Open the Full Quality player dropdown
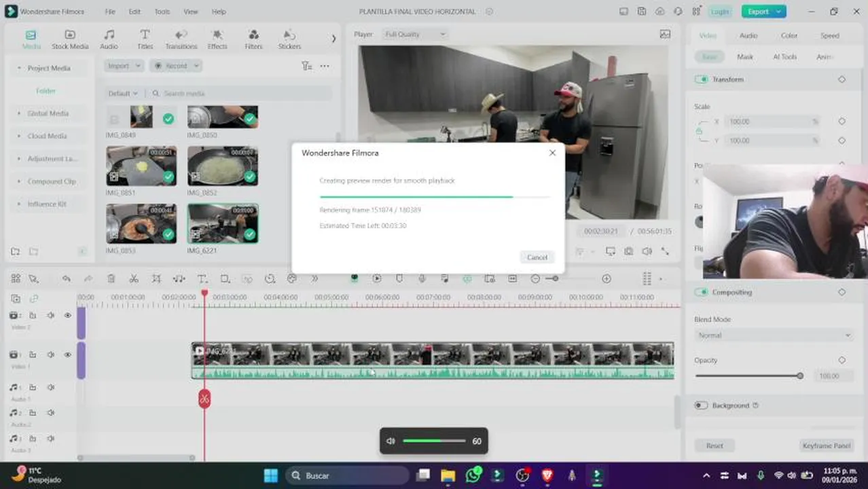The image size is (868, 489). (x=415, y=34)
